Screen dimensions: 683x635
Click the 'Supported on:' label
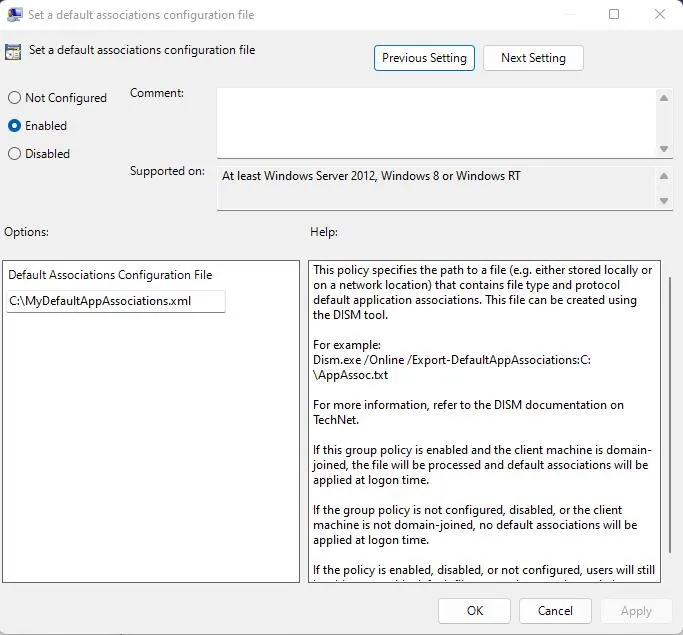(x=167, y=171)
